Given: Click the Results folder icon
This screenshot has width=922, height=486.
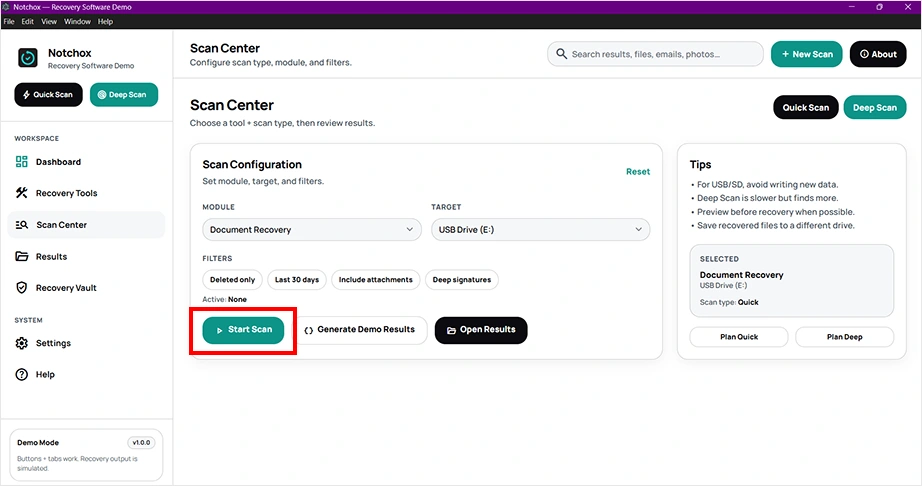Looking at the screenshot, I should point(22,256).
